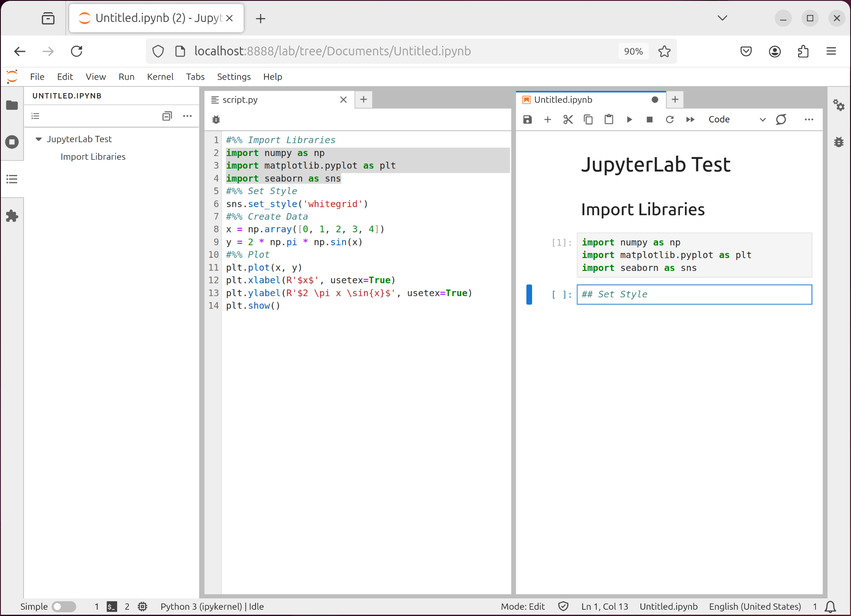This screenshot has width=851, height=616.
Task: Toggle Simple interface mode switch
Action: (64, 606)
